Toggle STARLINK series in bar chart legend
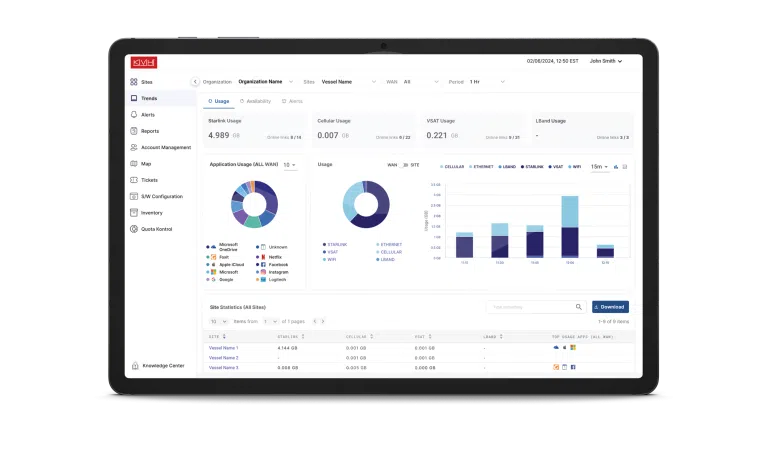The image size is (768, 462). click(x=532, y=167)
